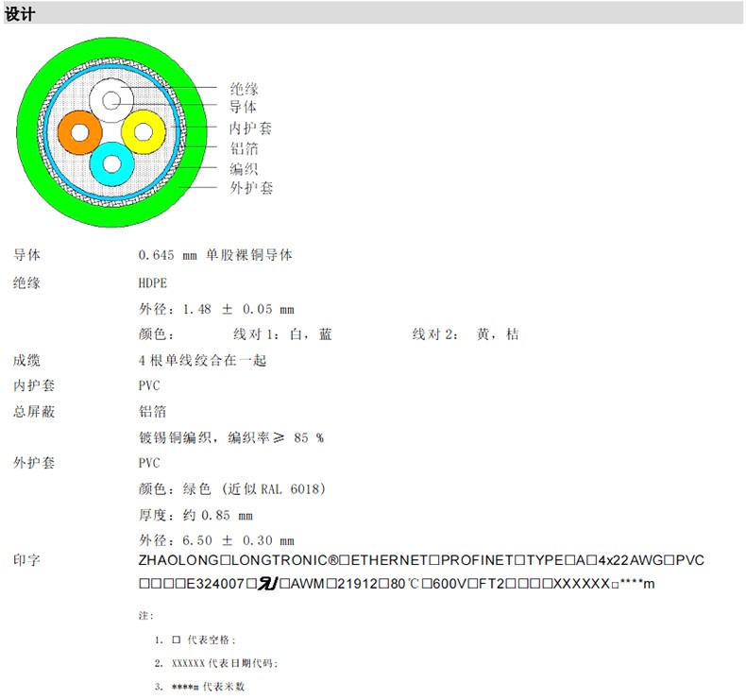Click the cyan blue wire in the diagram
The height and width of the screenshot is (700, 746).
[x=110, y=163]
